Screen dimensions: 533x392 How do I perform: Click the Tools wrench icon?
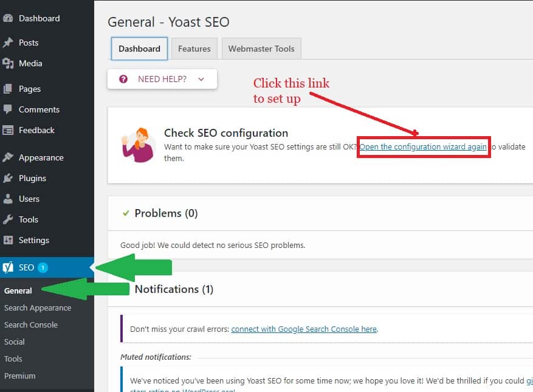pyautogui.click(x=8, y=219)
